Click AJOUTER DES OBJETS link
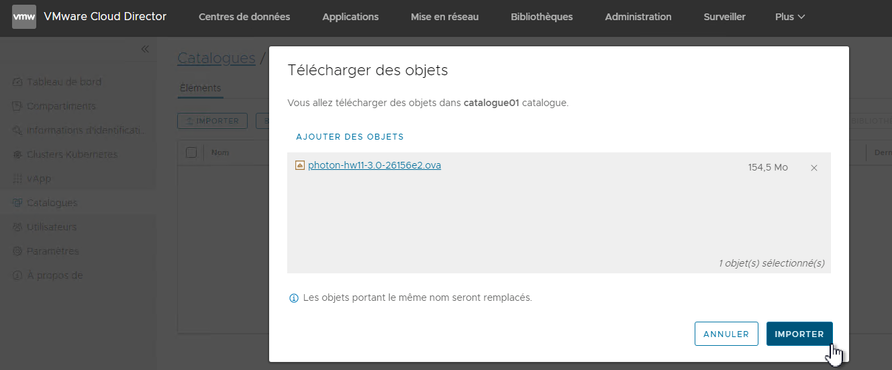The height and width of the screenshot is (370, 892). coord(350,137)
